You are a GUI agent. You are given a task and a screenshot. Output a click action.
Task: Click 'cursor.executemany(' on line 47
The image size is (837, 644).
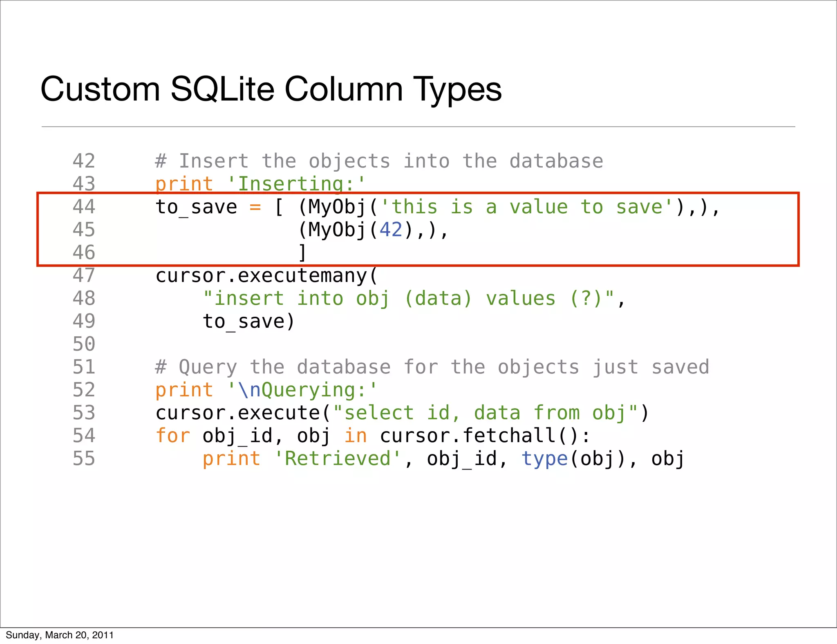[267, 276]
